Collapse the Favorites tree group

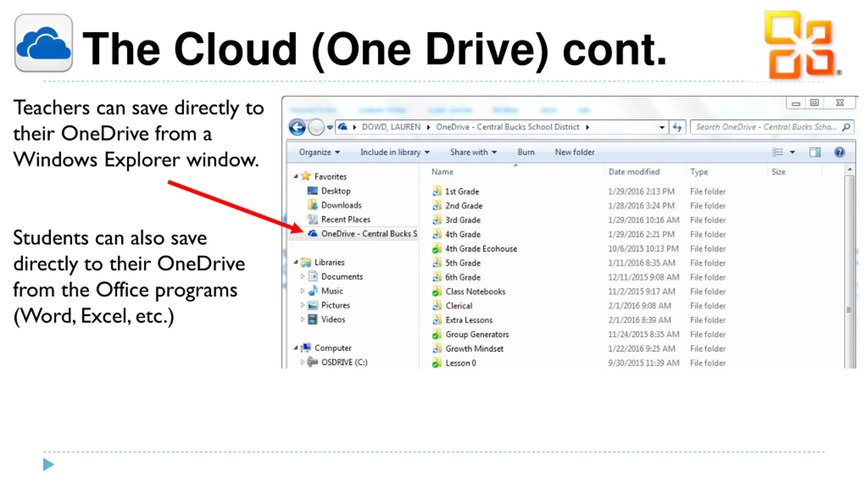point(296,176)
